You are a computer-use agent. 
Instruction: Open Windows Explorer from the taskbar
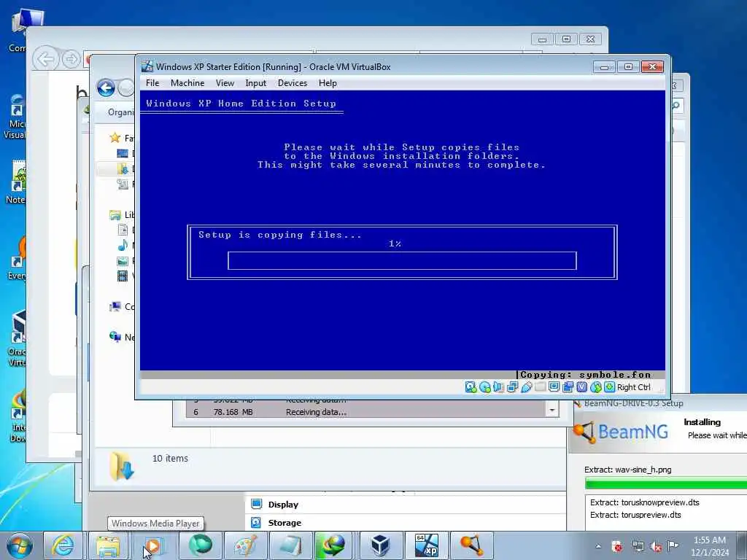(x=108, y=545)
